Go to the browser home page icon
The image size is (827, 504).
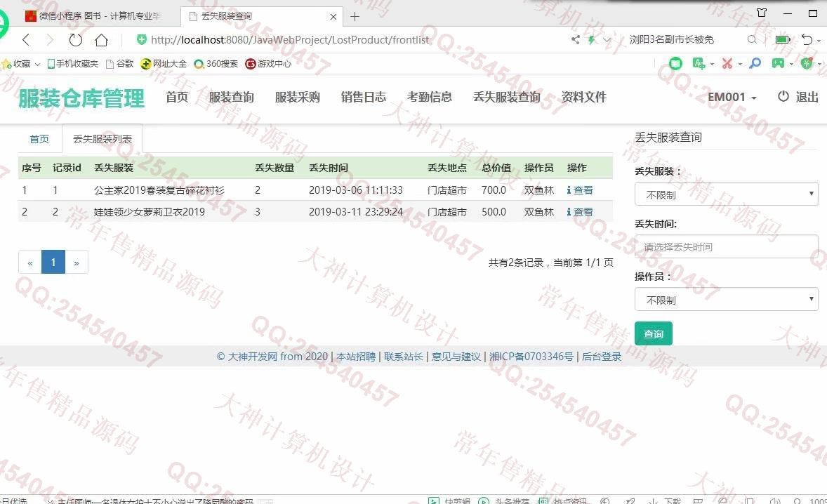[101, 40]
